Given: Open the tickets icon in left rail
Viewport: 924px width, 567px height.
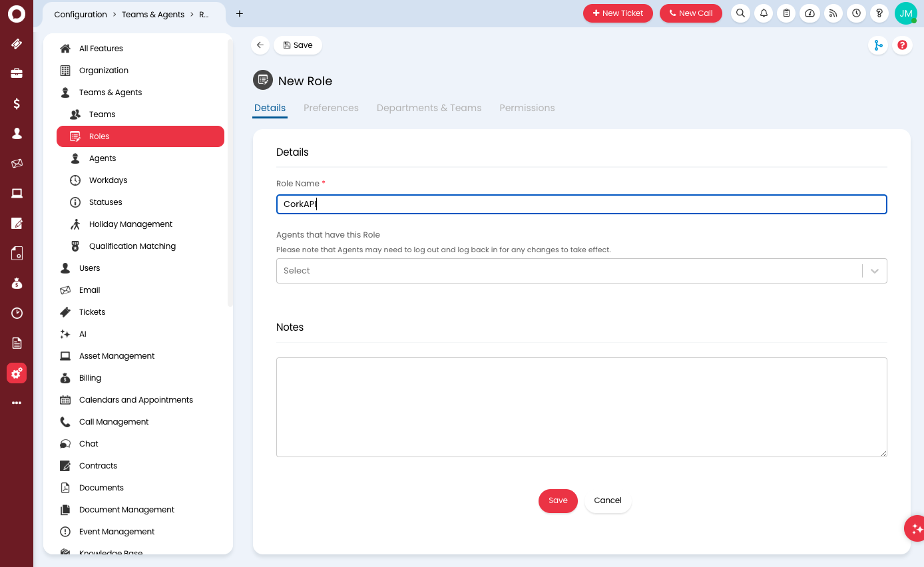Looking at the screenshot, I should [x=17, y=44].
